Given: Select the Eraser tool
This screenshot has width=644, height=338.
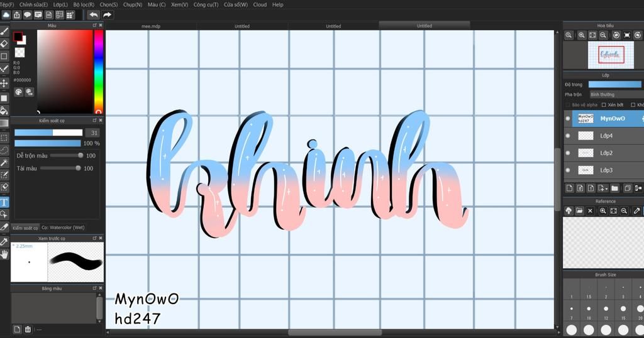Looking at the screenshot, I should [x=4, y=44].
